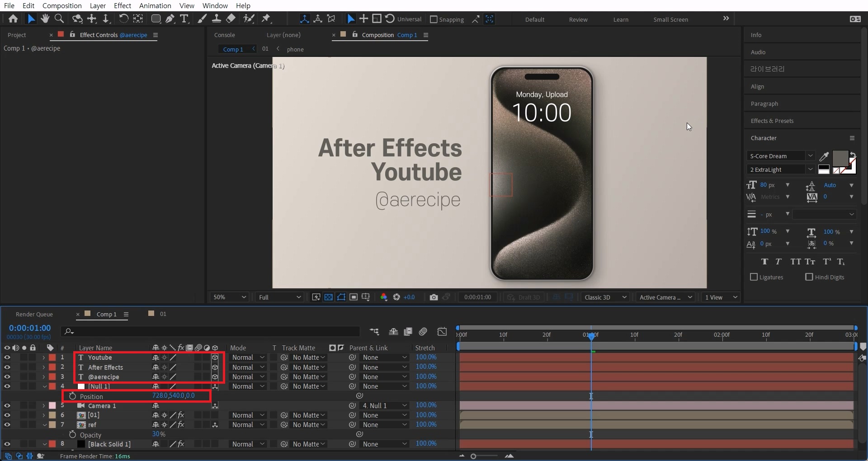This screenshot has width=868, height=461.
Task: Toggle visibility of Black Solid 1 layer
Action: pyautogui.click(x=7, y=444)
